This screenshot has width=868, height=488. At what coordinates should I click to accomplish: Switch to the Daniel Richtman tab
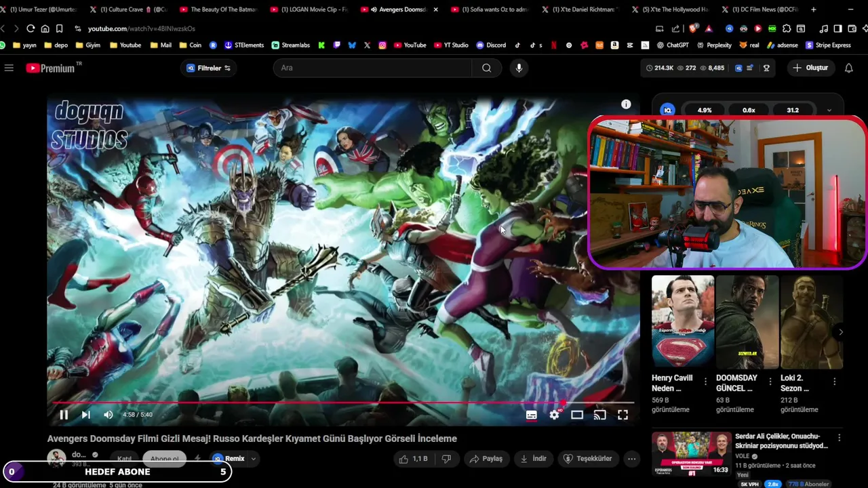(581, 9)
